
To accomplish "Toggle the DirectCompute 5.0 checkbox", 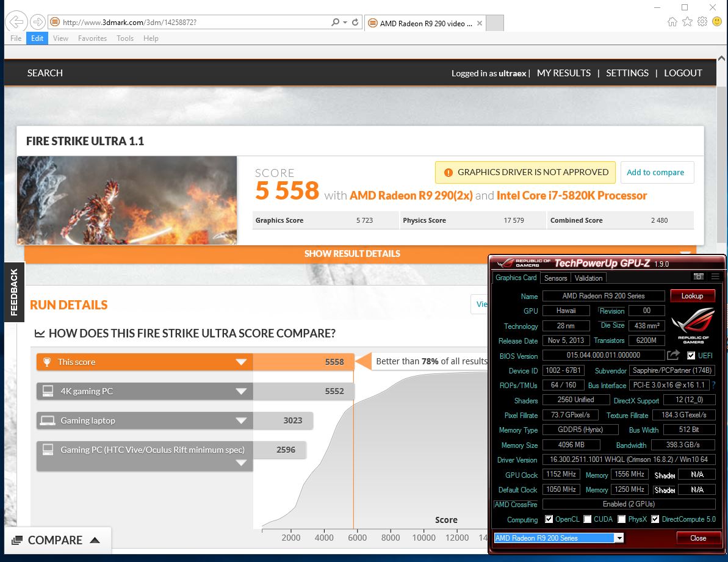I will coord(655,519).
